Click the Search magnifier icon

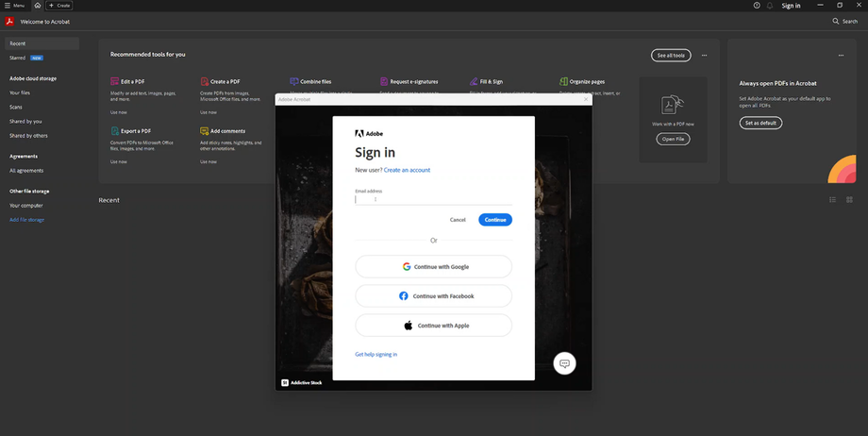click(835, 21)
